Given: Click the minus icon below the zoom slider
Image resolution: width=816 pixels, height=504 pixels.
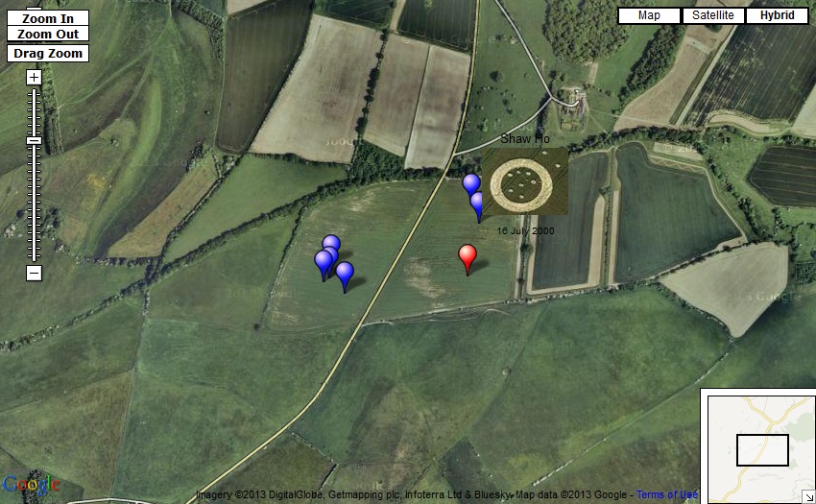Looking at the screenshot, I should [34, 273].
